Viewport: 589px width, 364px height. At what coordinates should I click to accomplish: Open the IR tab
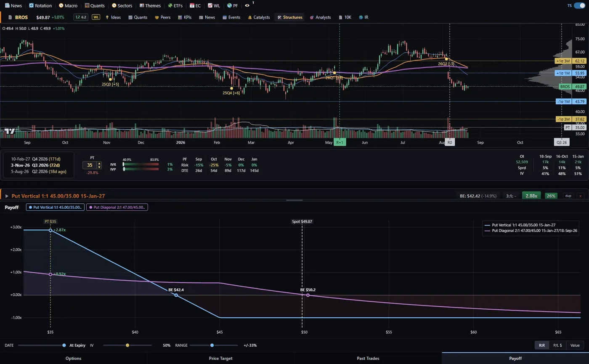364,17
